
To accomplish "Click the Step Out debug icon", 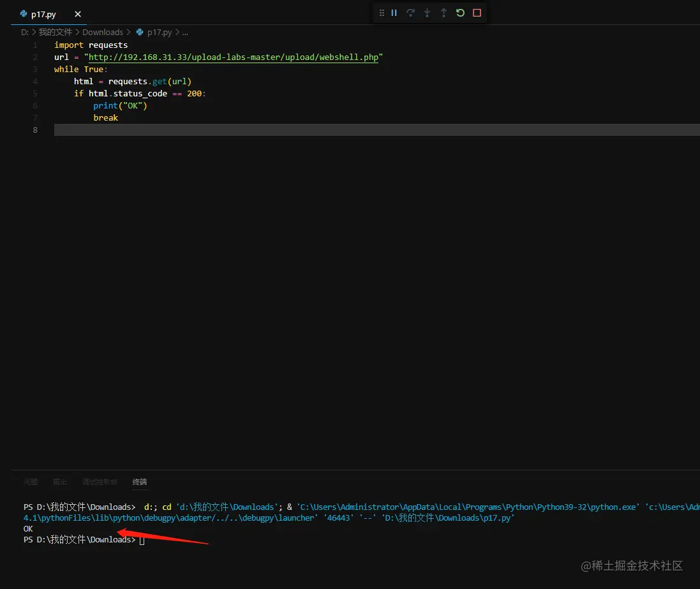I will point(443,13).
